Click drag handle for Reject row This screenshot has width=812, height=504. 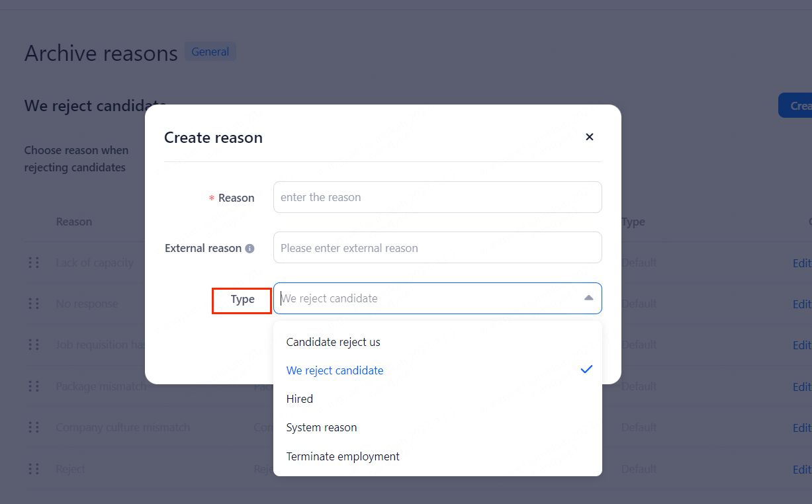(34, 469)
